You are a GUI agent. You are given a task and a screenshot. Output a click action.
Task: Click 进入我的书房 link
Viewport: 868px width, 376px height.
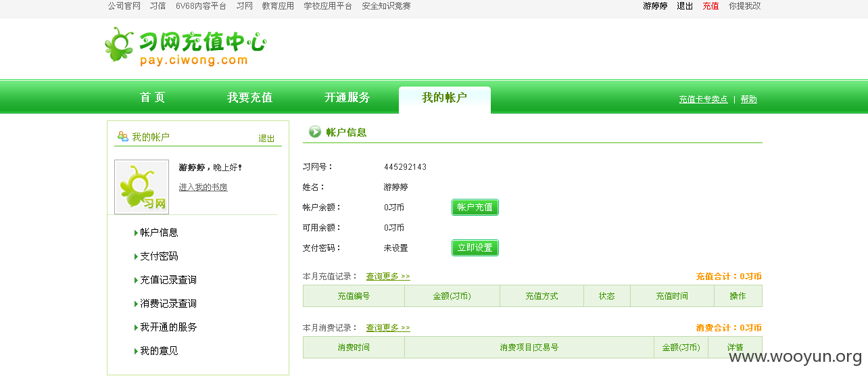coord(203,187)
